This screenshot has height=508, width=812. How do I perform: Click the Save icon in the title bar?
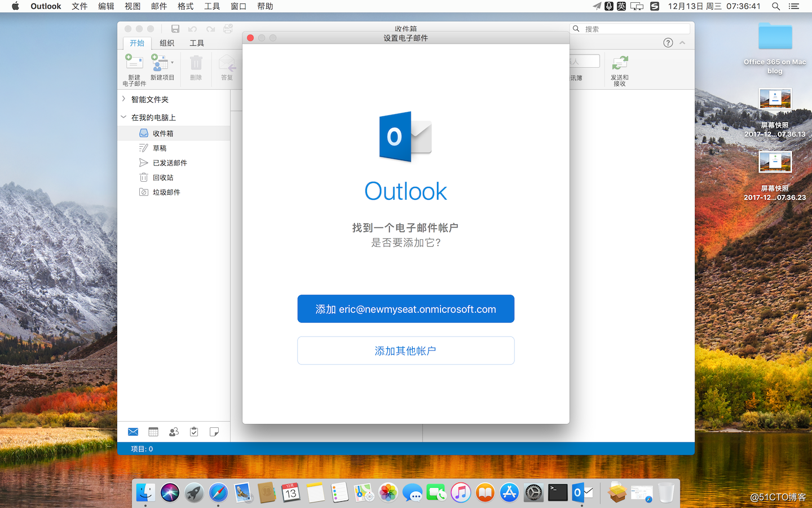[175, 29]
